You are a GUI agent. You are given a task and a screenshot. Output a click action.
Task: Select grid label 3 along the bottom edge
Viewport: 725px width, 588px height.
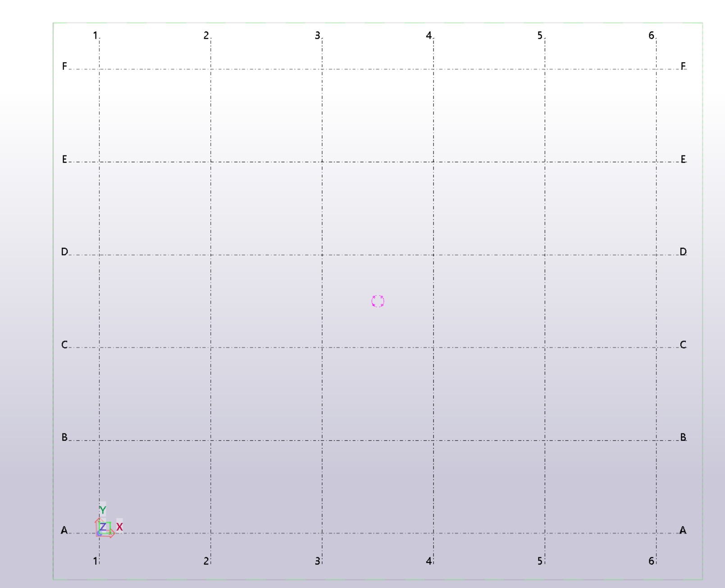click(318, 561)
